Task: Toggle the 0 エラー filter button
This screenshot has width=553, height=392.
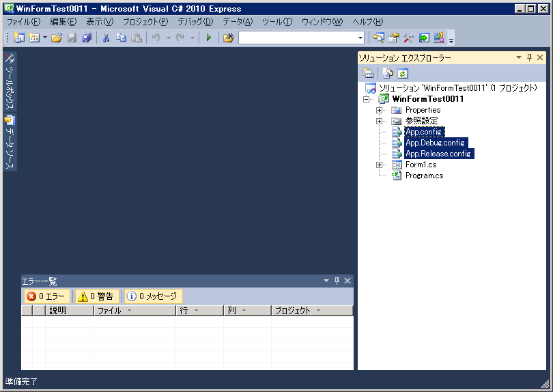Action: 46,296
